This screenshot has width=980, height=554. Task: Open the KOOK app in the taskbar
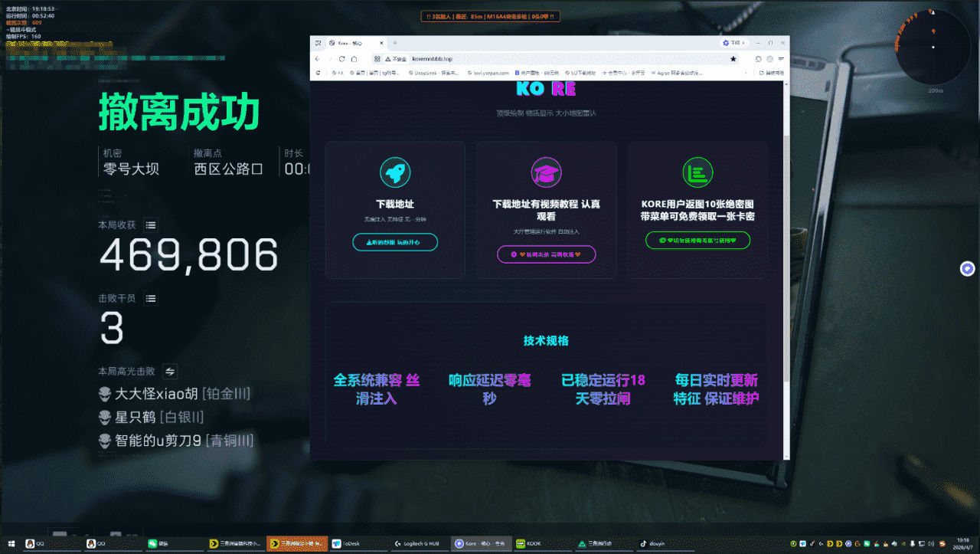click(529, 545)
